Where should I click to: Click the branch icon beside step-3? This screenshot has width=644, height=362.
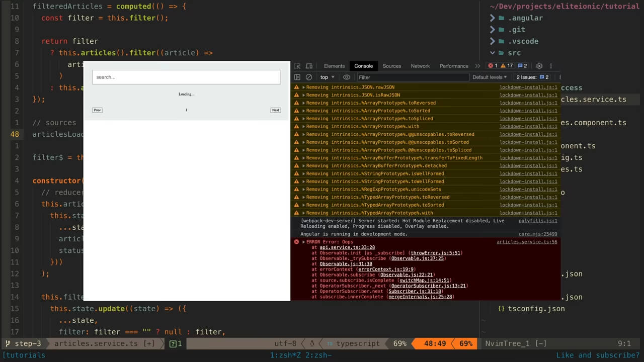8,344
